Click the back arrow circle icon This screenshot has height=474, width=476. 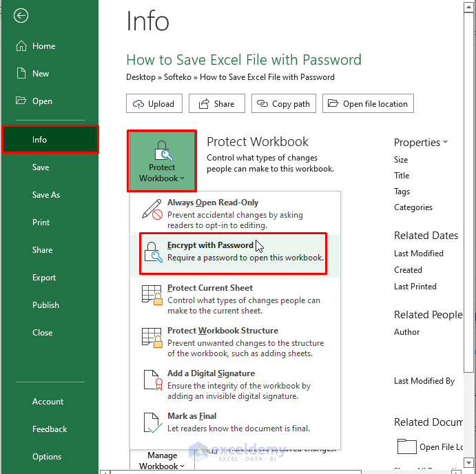(x=21, y=15)
